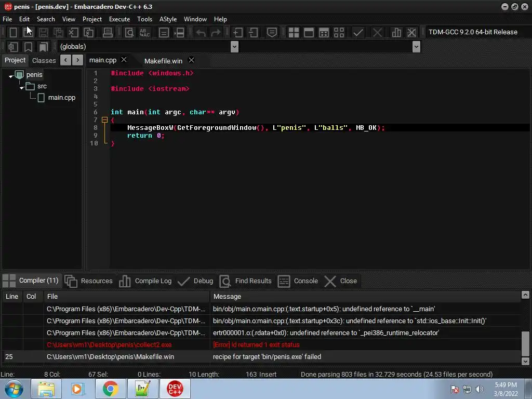Click the Goto Line icon beside Replace
Viewport: 532px width, 399px height.
pos(164,33)
